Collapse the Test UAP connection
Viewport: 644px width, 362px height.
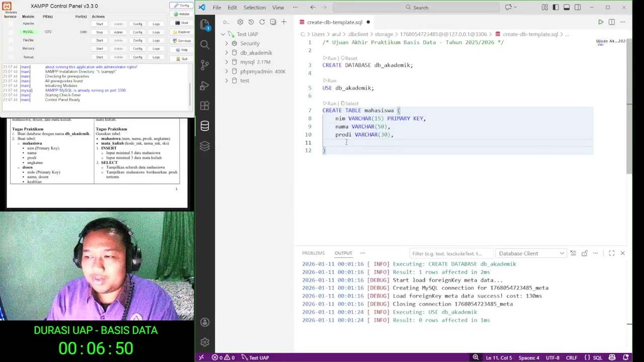pos(223,34)
